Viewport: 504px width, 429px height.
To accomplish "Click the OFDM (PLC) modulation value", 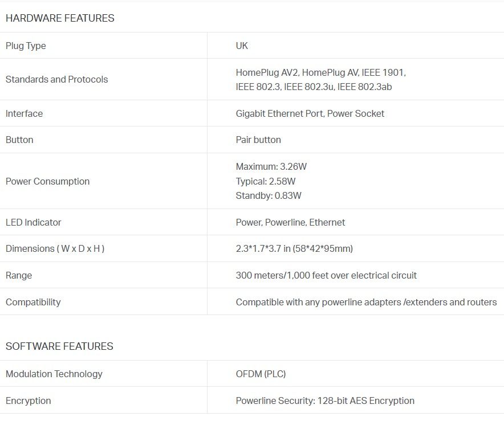I will click(261, 374).
